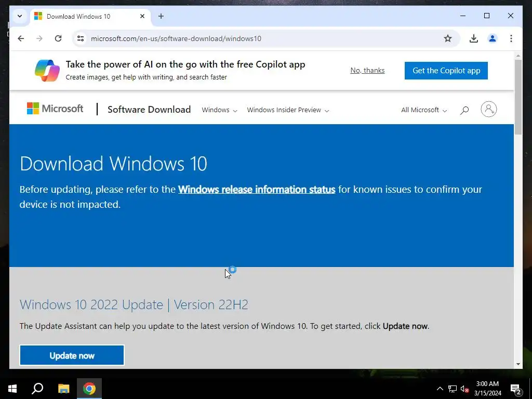Click 'Windows 10 2022 Update | Version 22H2' heading
532x399 pixels.
(x=134, y=304)
